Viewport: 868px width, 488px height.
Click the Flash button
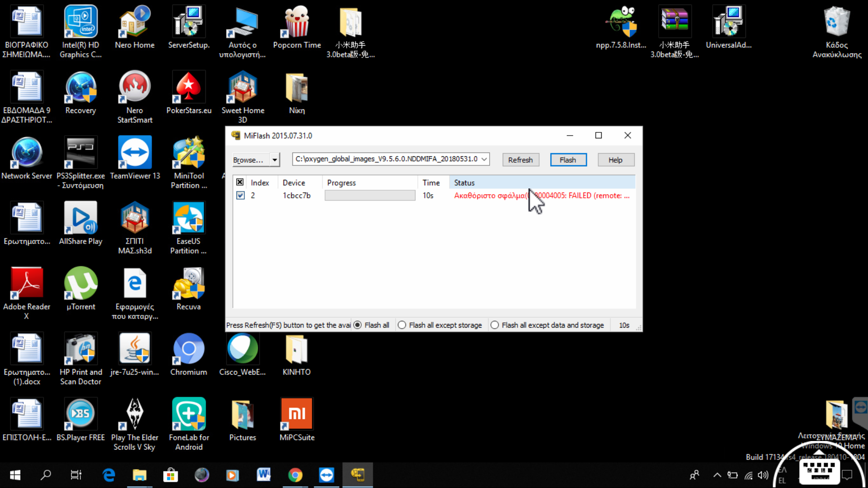568,160
